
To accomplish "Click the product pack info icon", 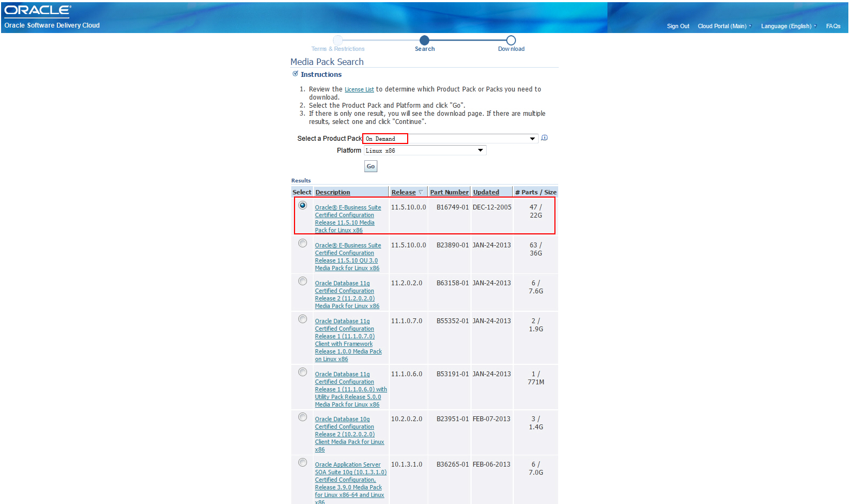I will click(x=545, y=138).
